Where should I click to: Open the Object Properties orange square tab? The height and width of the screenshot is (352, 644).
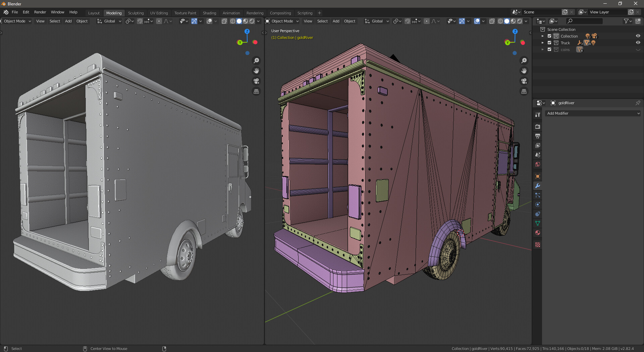[x=537, y=176]
